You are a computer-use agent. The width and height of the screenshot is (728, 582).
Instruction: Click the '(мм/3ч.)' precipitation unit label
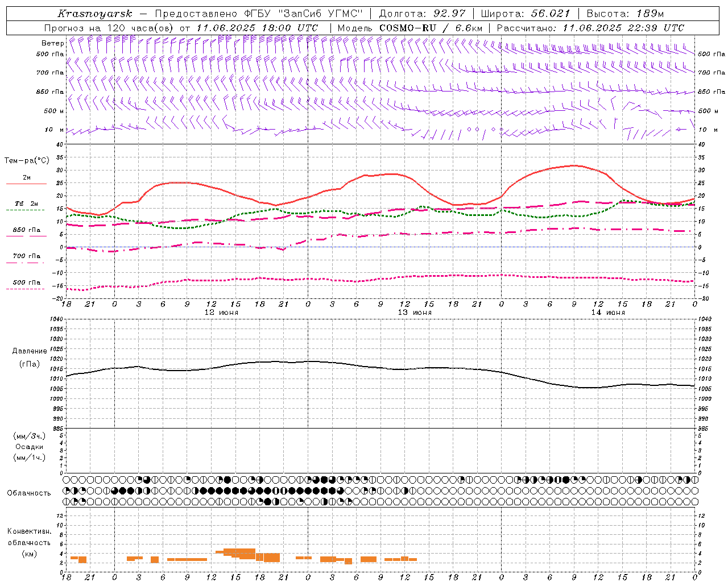click(x=30, y=436)
